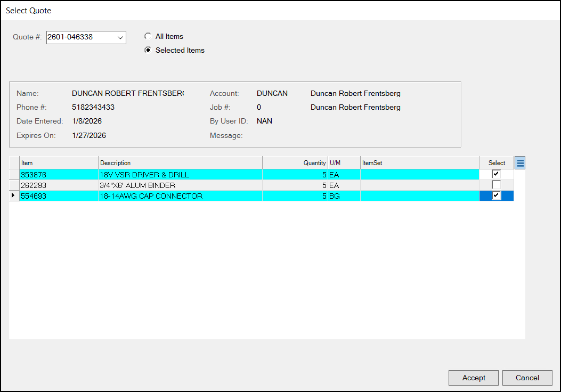
Task: Check the Select box for item 262293
Action: tap(496, 185)
